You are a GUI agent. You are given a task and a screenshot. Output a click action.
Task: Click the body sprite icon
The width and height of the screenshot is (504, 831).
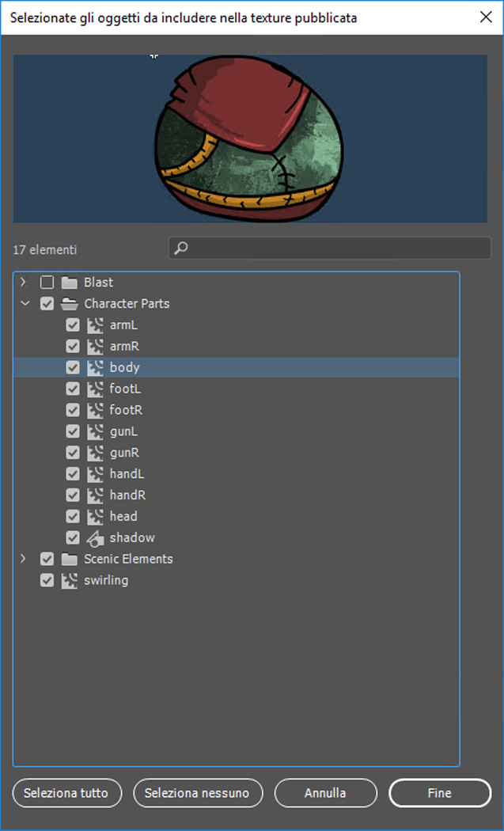click(95, 367)
